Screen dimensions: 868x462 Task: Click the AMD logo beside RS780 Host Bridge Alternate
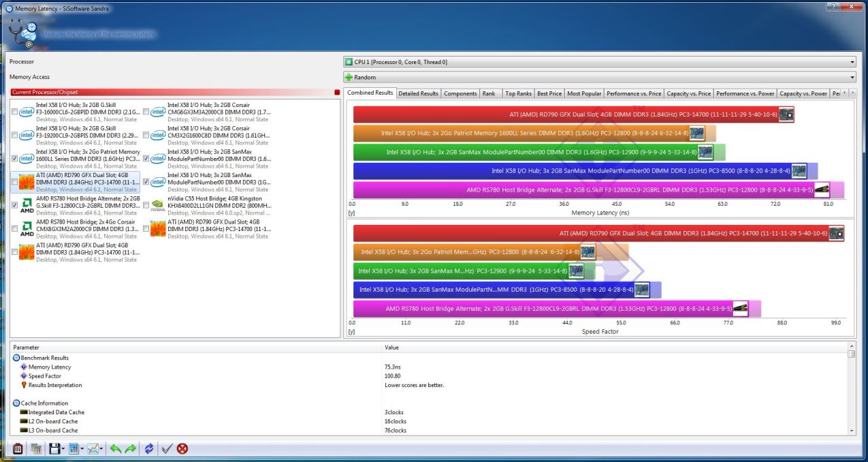pos(27,204)
